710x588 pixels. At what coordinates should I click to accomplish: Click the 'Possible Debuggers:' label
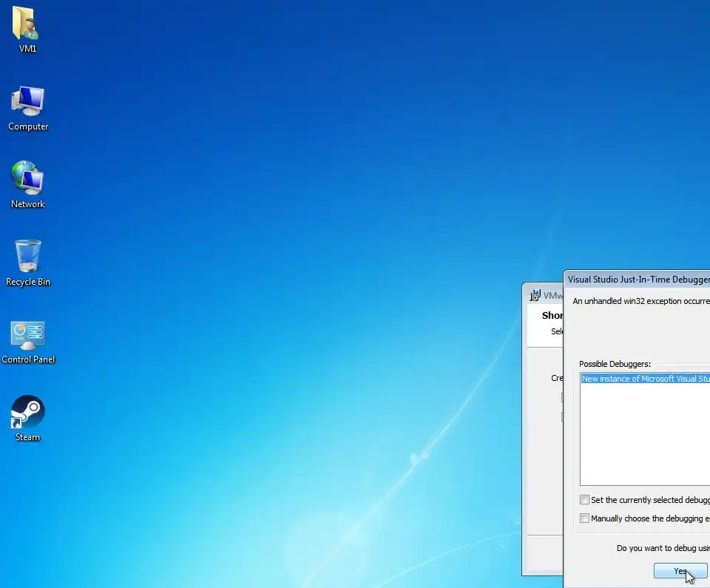tap(615, 364)
